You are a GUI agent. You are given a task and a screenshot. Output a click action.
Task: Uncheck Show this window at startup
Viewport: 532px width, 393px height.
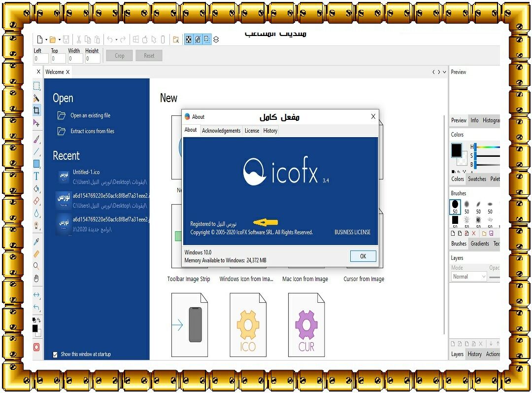55,354
